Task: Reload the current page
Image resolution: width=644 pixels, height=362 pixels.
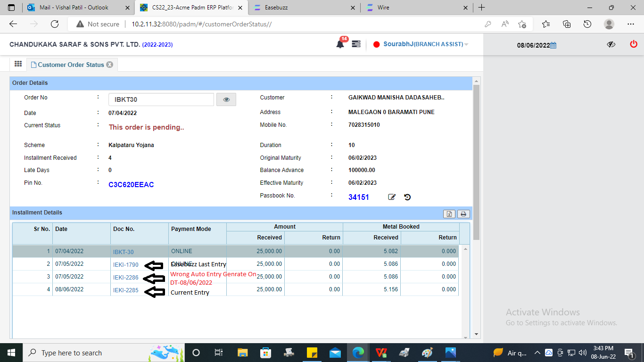Action: [x=55, y=24]
